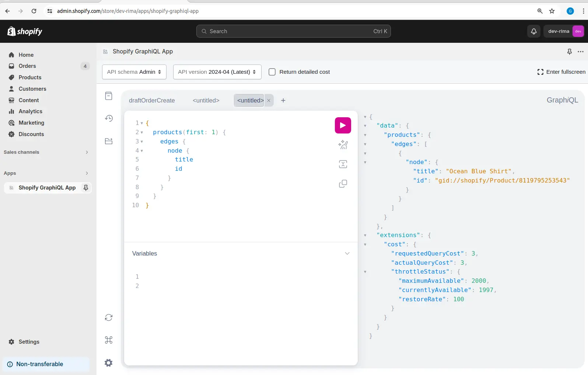
Task: Close the active untitled tab
Action: 269,100
